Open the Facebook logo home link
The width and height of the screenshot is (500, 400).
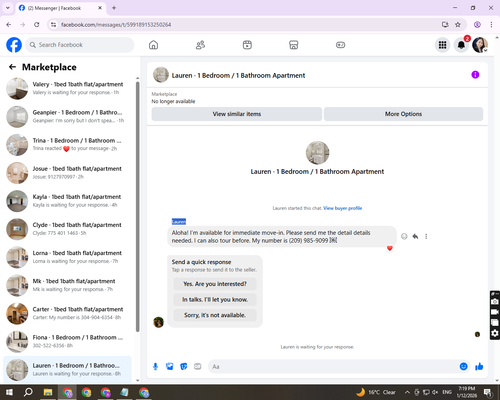(14, 45)
